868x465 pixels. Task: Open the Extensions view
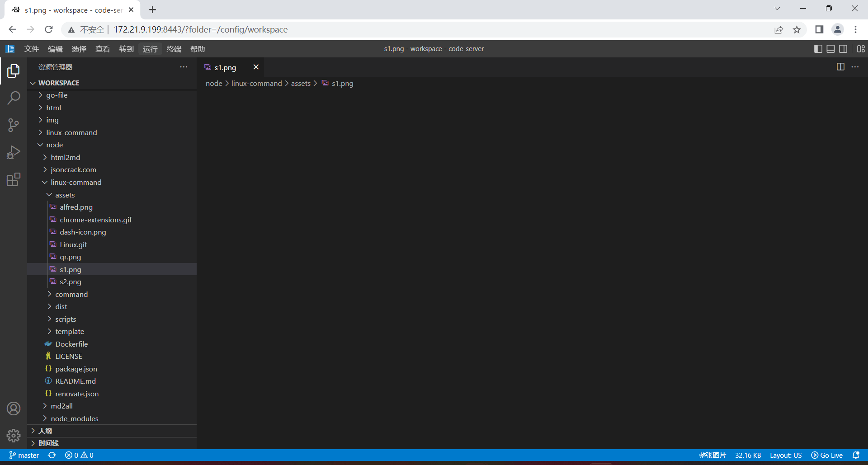[x=14, y=180]
